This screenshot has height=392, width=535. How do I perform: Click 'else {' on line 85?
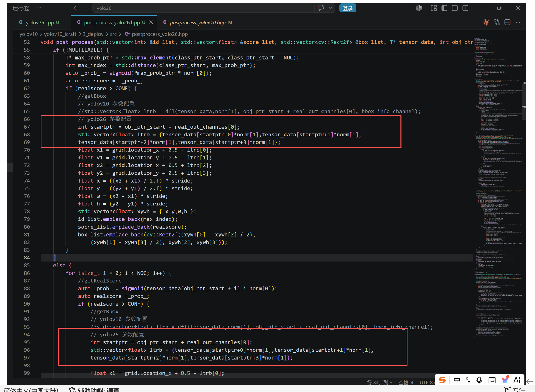pos(62,265)
